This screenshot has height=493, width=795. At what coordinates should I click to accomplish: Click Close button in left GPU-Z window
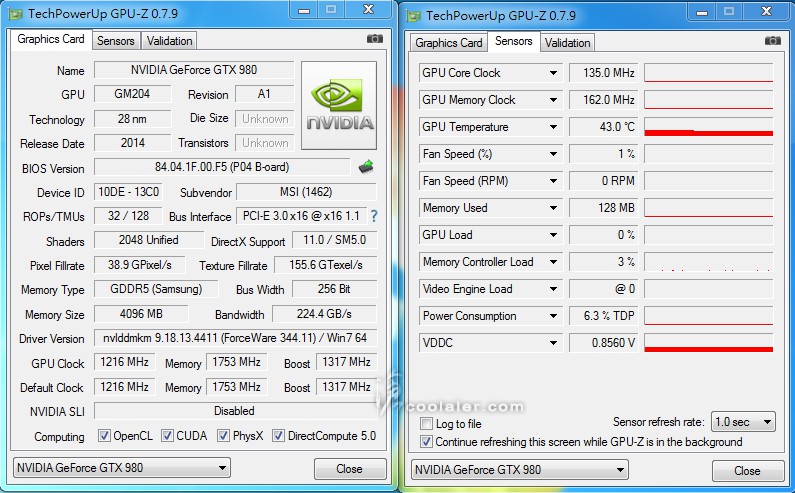pyautogui.click(x=349, y=469)
